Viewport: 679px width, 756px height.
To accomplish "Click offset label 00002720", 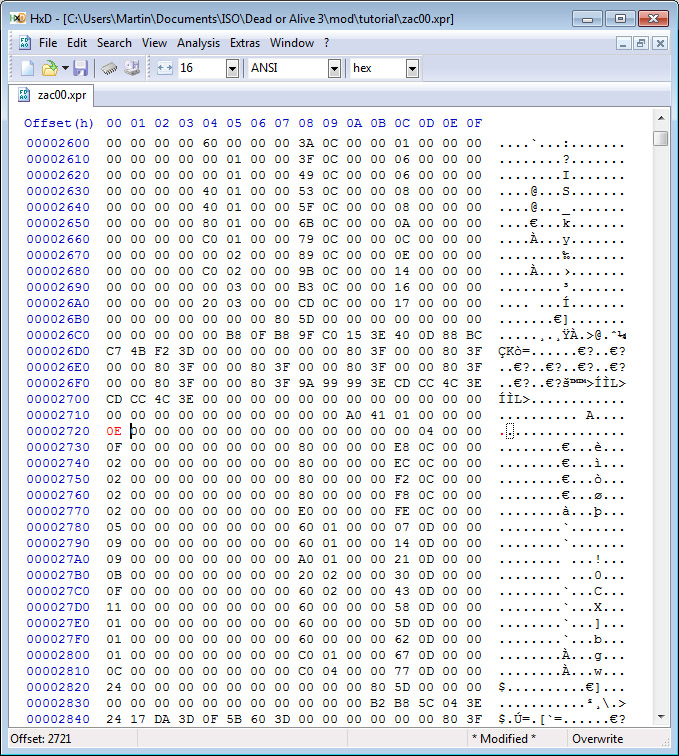I will (58, 431).
